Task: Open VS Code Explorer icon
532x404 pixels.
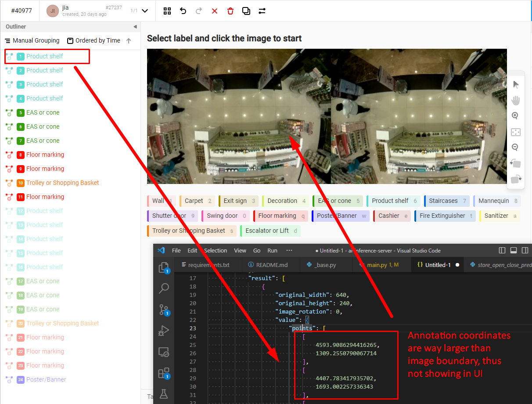Action: (164, 268)
